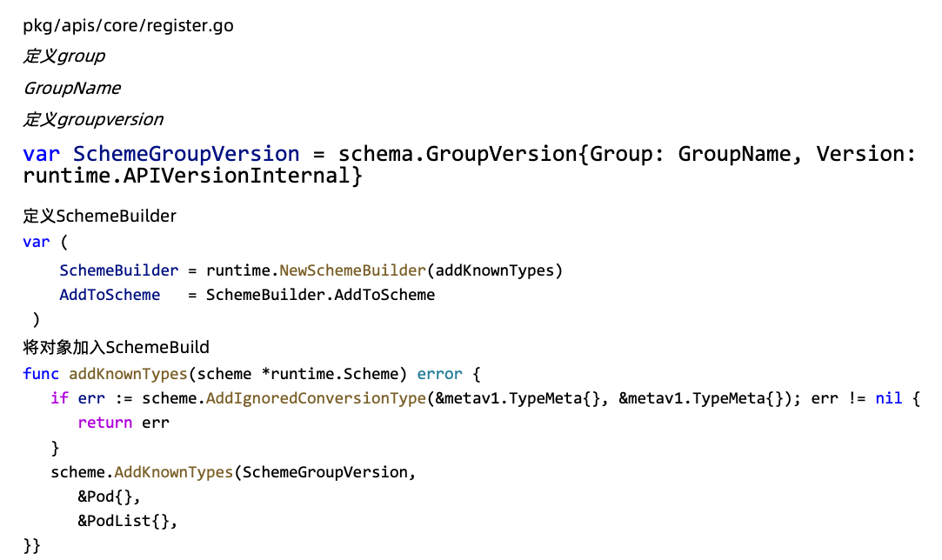This screenshot has height=560, width=942.
Task: Click the Version: field text
Action: pyautogui.click(x=865, y=154)
